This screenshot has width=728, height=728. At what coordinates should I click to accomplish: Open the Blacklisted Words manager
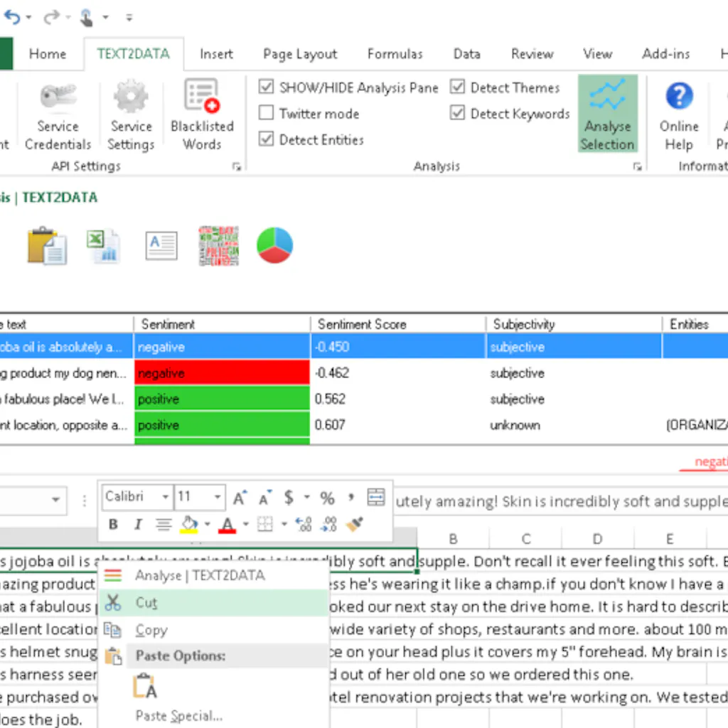click(x=203, y=114)
